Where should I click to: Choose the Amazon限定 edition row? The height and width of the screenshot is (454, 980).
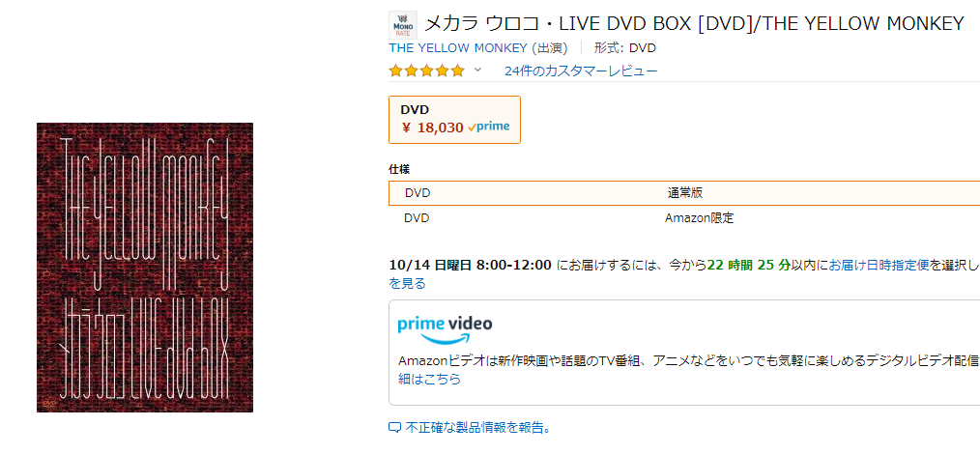pos(684,218)
